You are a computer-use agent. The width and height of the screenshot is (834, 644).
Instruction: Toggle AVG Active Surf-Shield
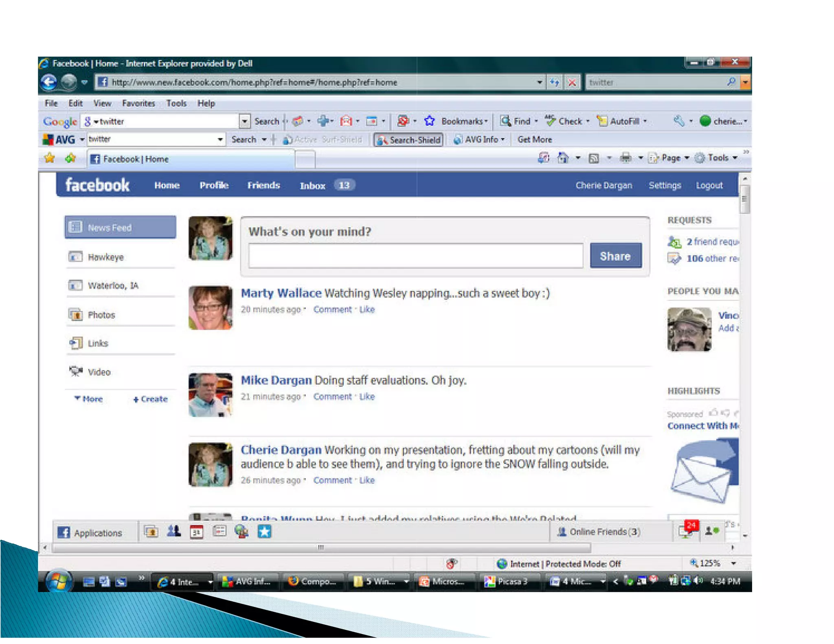click(x=322, y=140)
